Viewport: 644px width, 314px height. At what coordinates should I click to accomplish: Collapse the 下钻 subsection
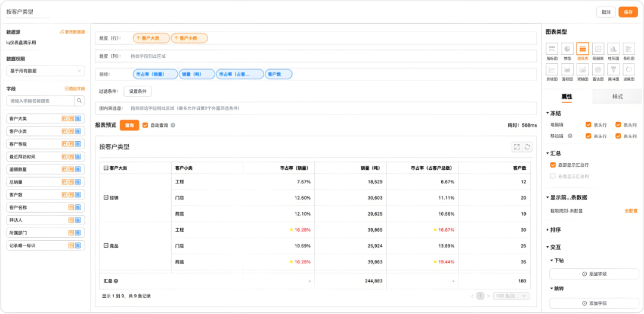[x=552, y=260]
